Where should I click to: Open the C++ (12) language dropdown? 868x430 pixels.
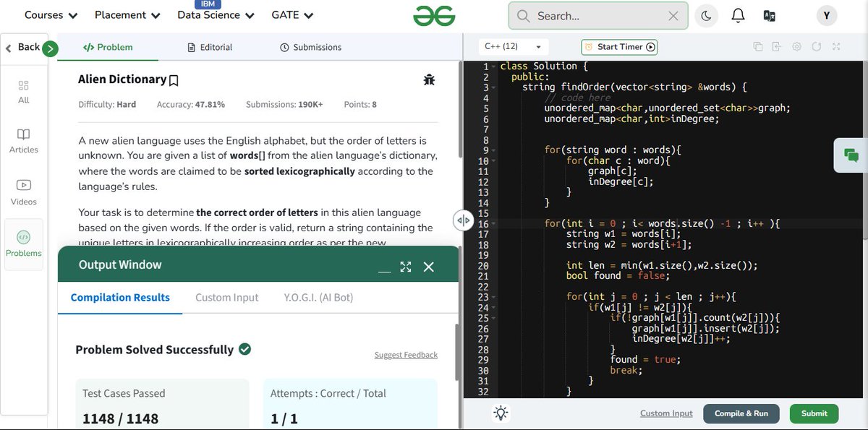[x=513, y=46]
